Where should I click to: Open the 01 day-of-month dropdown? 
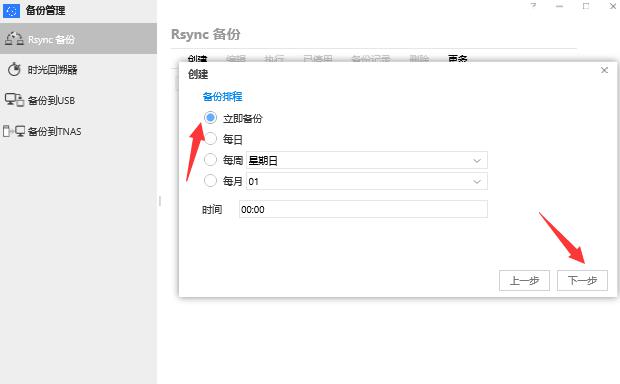coord(367,182)
